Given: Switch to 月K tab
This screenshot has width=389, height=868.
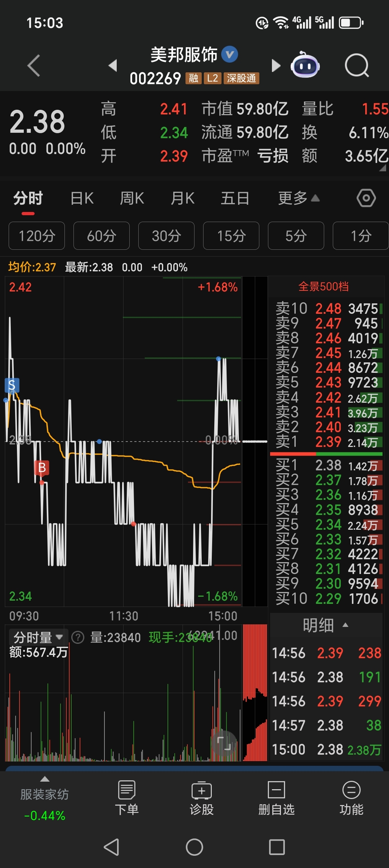Looking at the screenshot, I should 183,198.
